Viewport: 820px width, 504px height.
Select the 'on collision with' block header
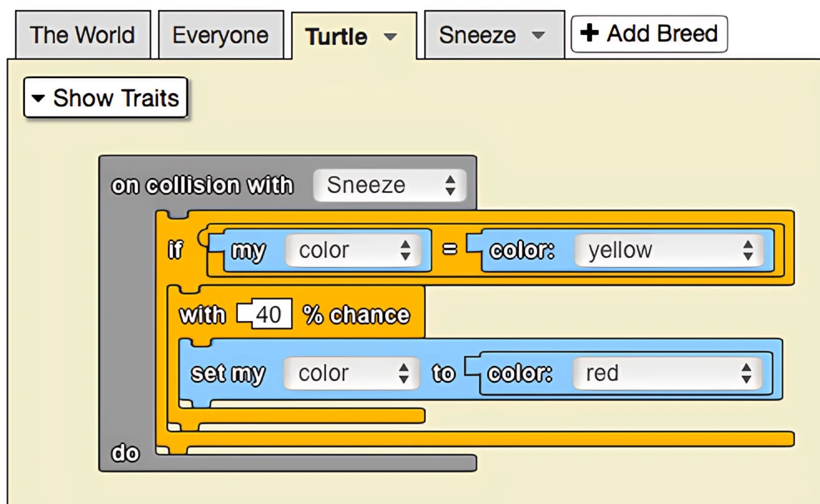pyautogui.click(x=202, y=185)
